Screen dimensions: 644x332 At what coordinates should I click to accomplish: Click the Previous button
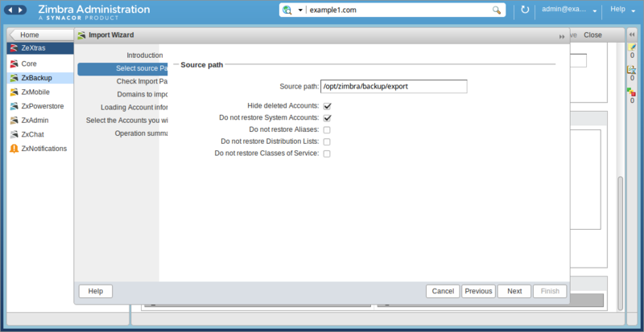tap(478, 291)
